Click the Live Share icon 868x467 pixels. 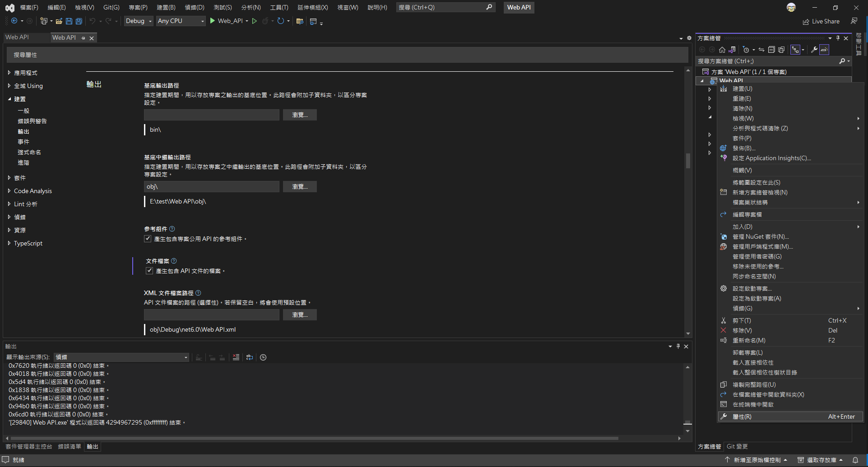pyautogui.click(x=806, y=22)
